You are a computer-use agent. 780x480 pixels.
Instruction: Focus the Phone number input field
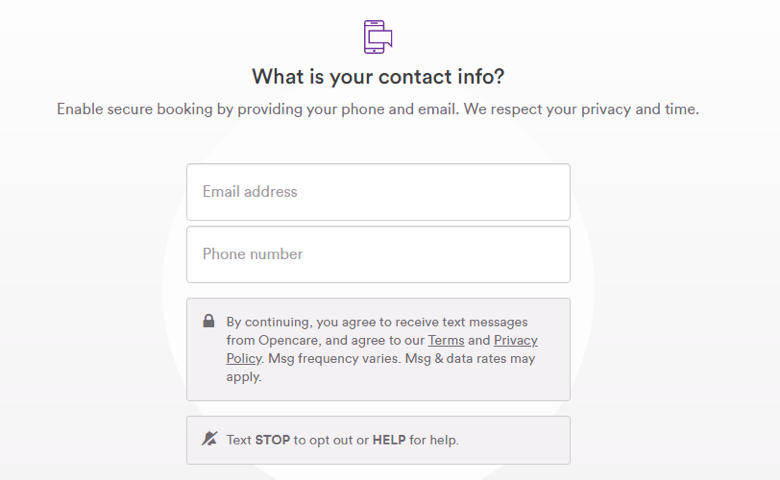pos(378,254)
